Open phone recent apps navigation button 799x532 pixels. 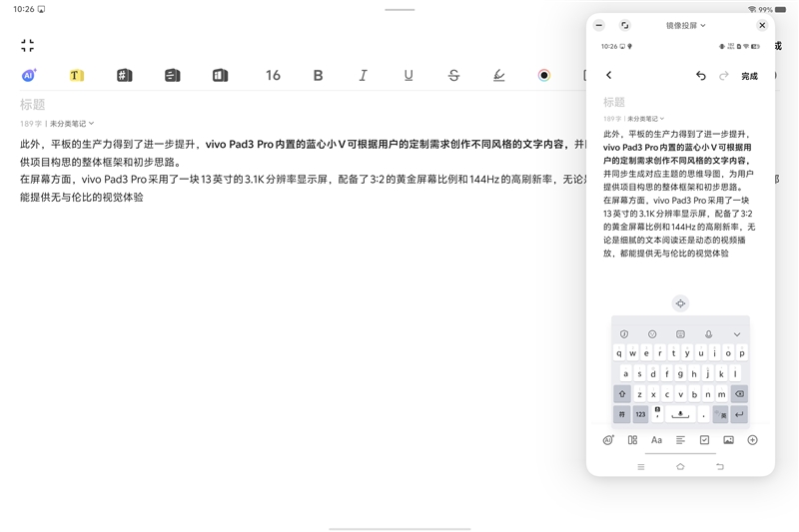click(x=641, y=467)
